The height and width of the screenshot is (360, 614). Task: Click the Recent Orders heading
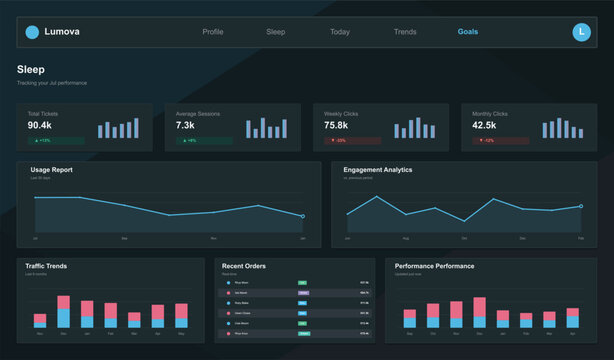(x=244, y=266)
